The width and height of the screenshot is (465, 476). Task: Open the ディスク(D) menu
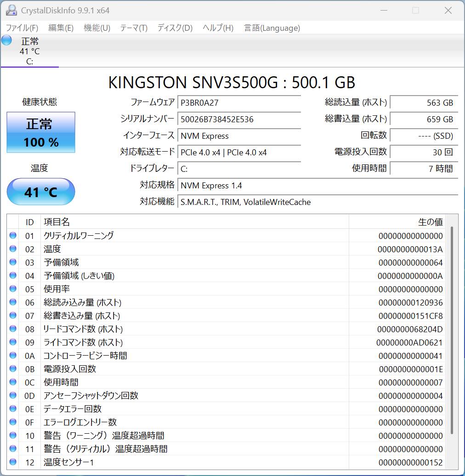click(175, 28)
